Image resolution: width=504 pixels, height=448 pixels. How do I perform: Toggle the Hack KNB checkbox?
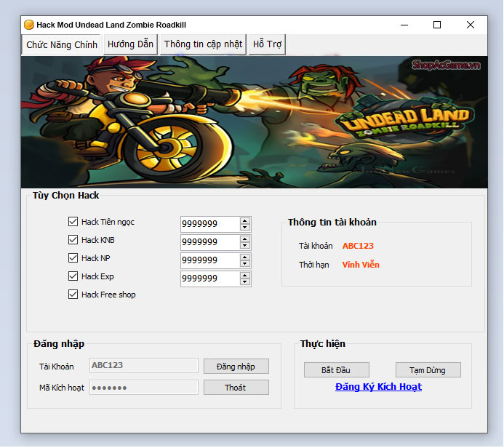pos(73,240)
